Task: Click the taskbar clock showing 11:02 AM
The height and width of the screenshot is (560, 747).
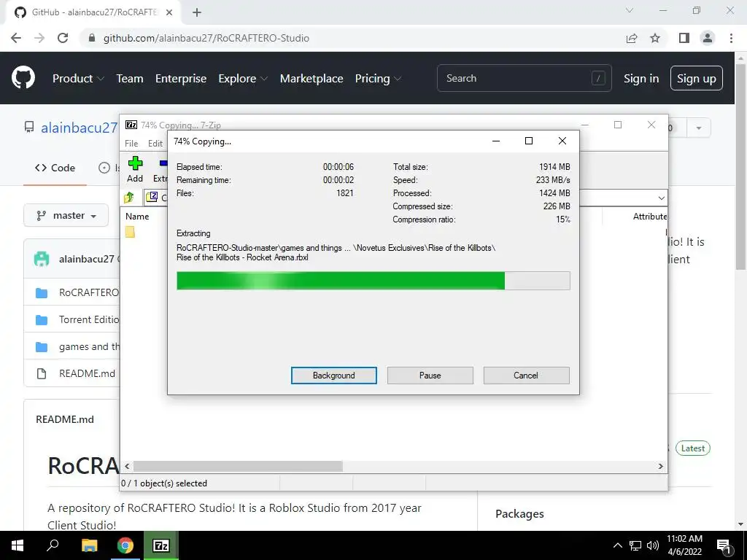Action: (684, 545)
